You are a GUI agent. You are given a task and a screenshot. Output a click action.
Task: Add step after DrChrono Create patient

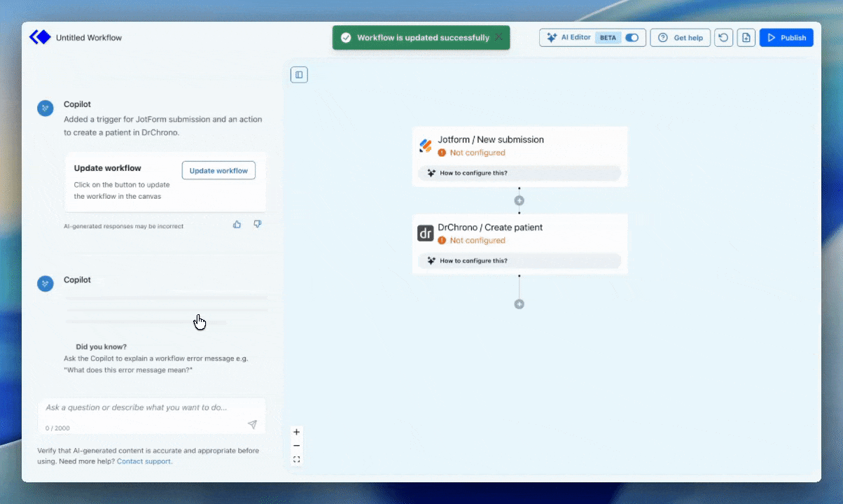519,304
